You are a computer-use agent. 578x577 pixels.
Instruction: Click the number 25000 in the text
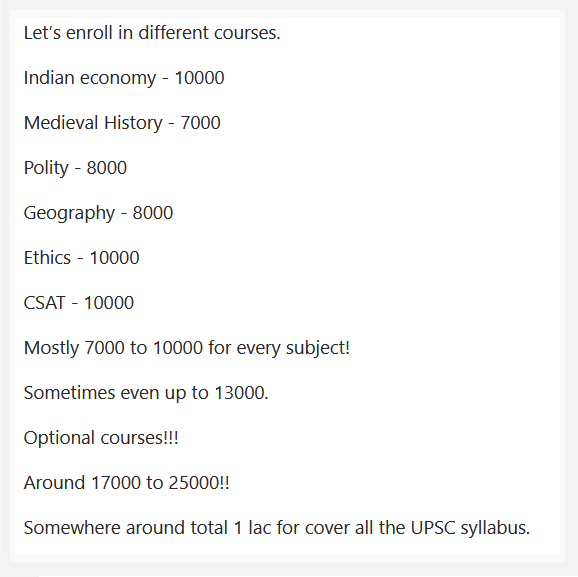[193, 483]
